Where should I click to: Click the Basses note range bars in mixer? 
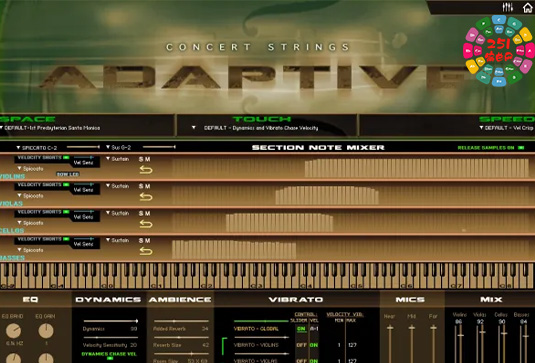(234, 249)
